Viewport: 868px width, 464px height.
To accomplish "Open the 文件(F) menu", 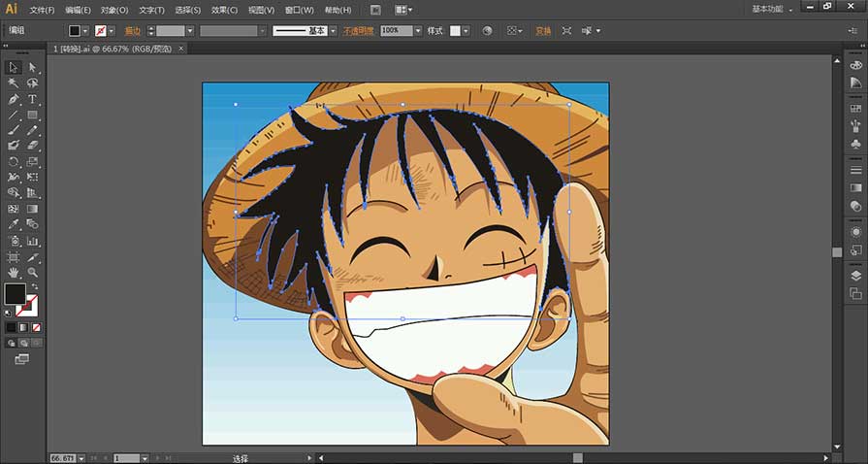I will [42, 10].
